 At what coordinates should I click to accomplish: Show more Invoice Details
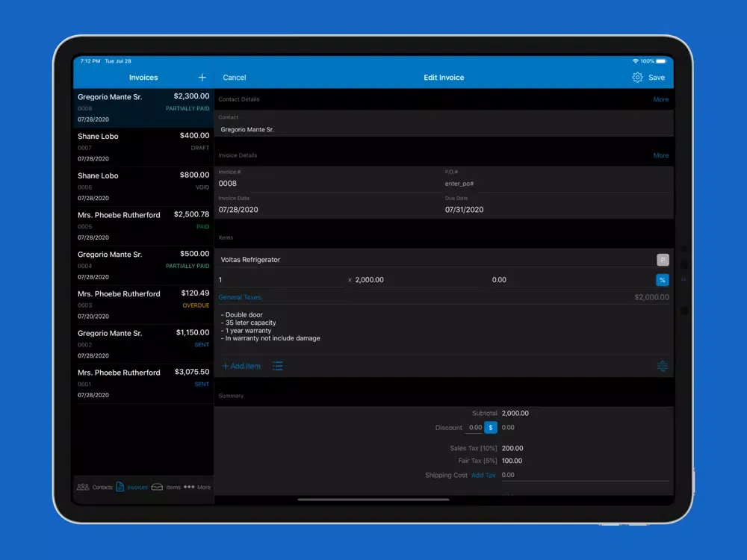coord(661,155)
